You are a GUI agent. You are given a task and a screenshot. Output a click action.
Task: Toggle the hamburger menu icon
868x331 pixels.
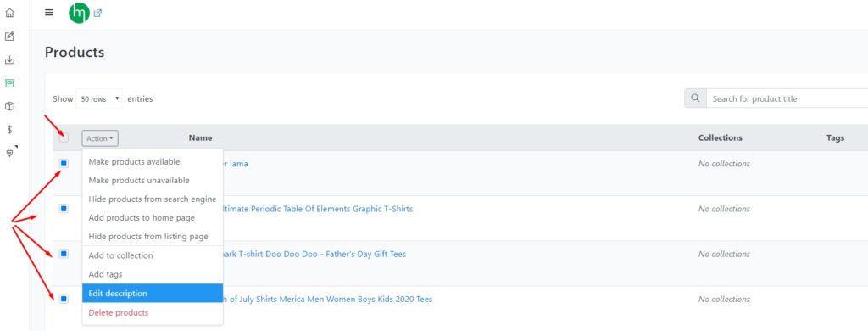(49, 13)
